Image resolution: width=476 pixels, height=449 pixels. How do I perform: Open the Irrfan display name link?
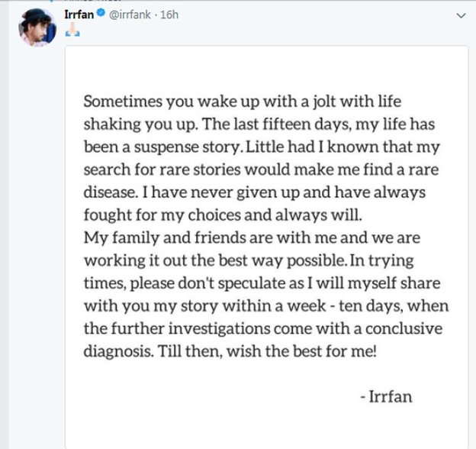click(80, 15)
